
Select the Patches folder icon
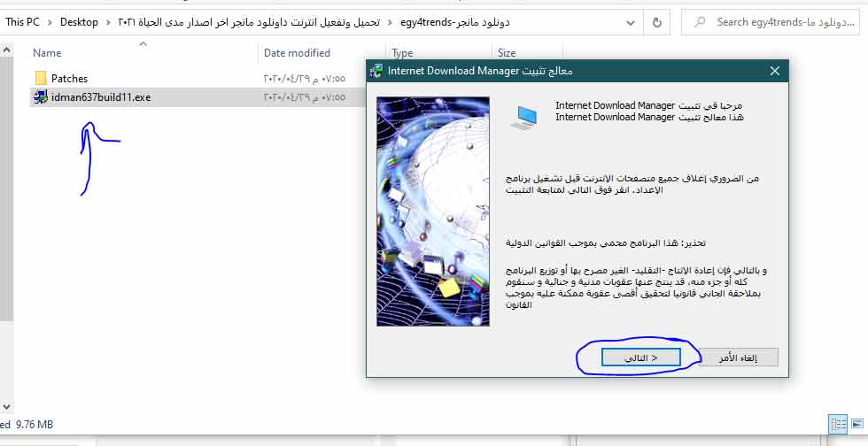pos(41,78)
